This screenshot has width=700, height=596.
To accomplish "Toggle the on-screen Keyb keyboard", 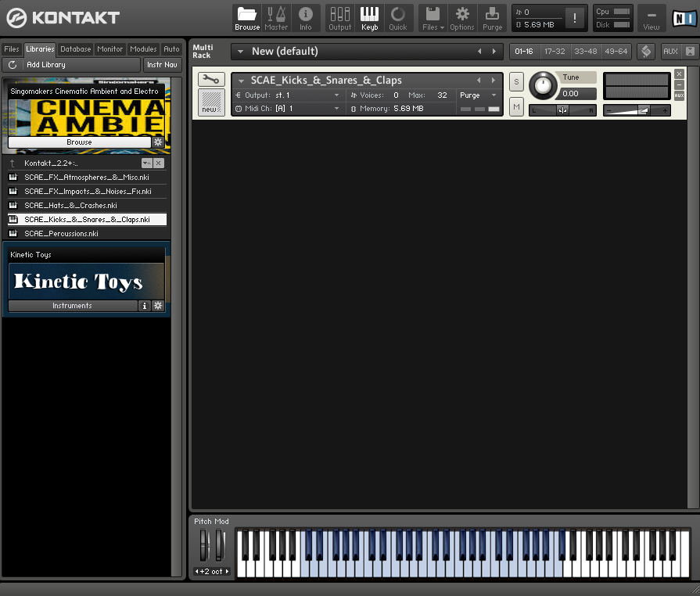I will coord(369,18).
